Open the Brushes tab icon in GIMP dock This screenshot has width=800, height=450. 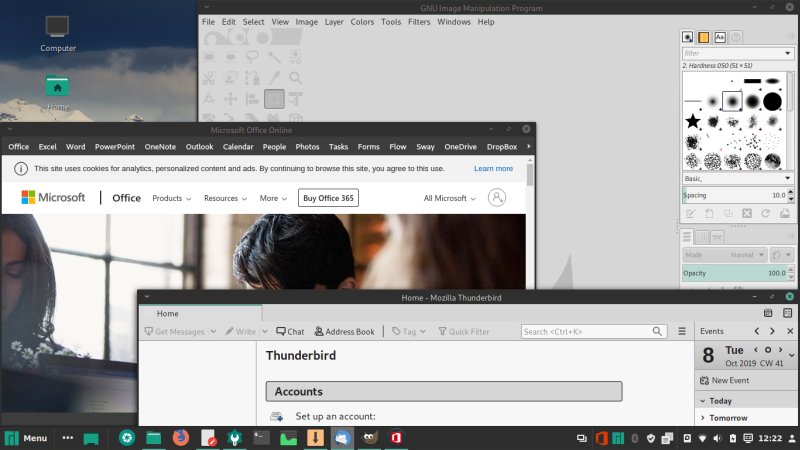[x=687, y=37]
